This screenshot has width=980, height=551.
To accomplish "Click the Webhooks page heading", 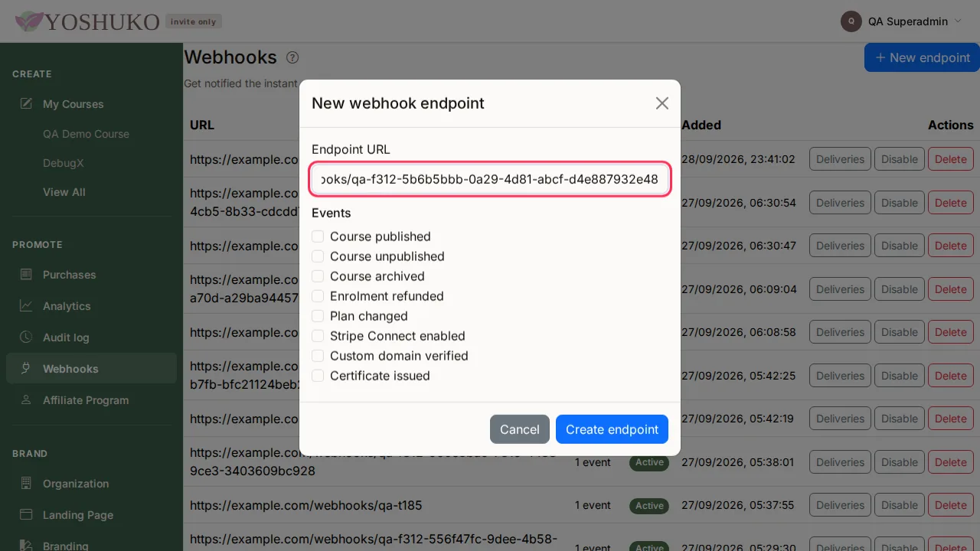I will point(230,57).
